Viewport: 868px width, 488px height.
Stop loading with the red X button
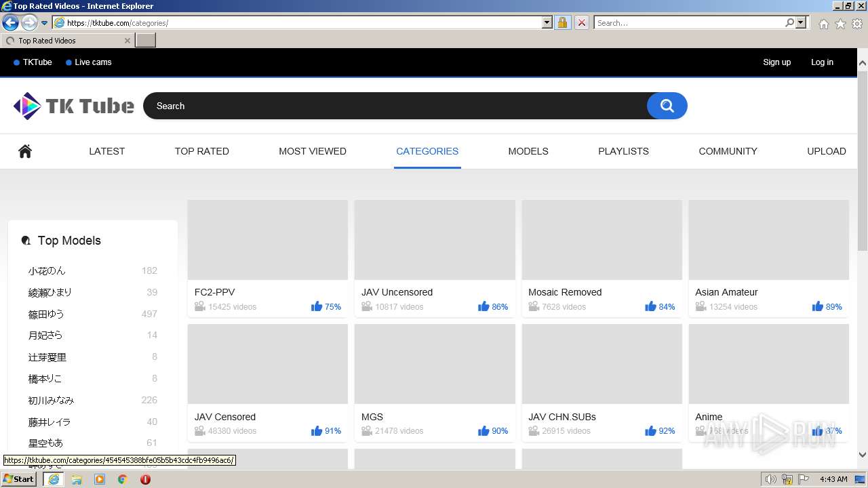(x=581, y=22)
